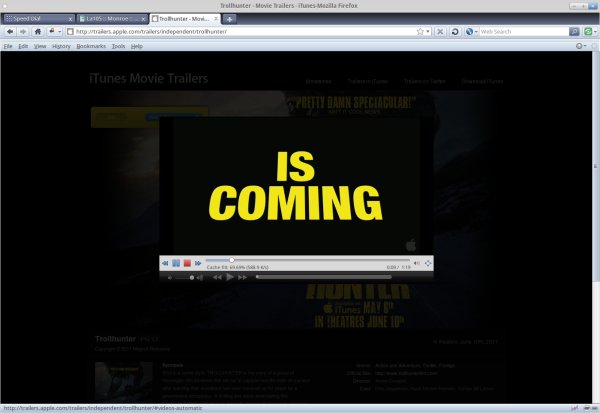Click the Trollhunter poster thumbnail
Image resolution: width=600 pixels, height=413 pixels.
[123, 382]
